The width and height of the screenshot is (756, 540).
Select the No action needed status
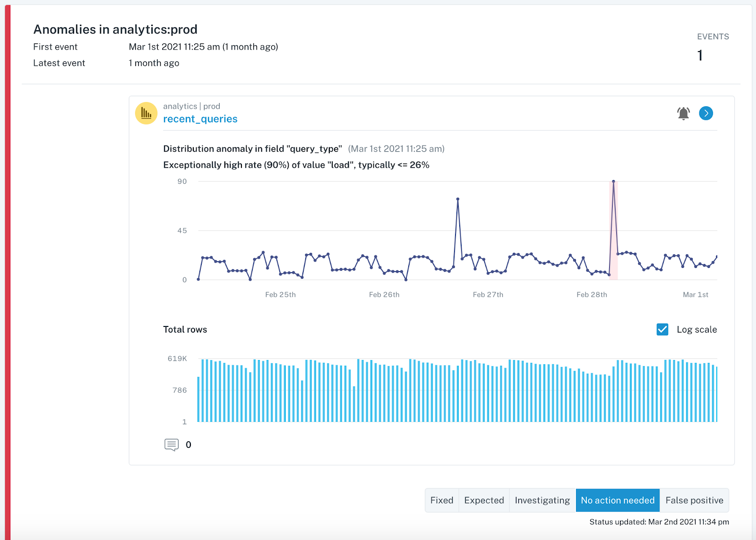(618, 500)
